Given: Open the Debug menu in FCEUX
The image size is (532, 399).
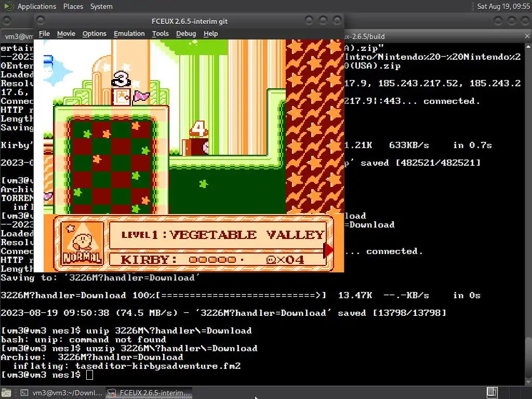Looking at the screenshot, I should click(x=186, y=34).
